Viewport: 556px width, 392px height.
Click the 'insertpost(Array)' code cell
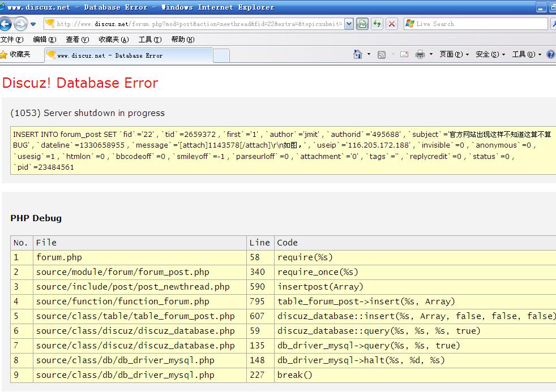415,287
